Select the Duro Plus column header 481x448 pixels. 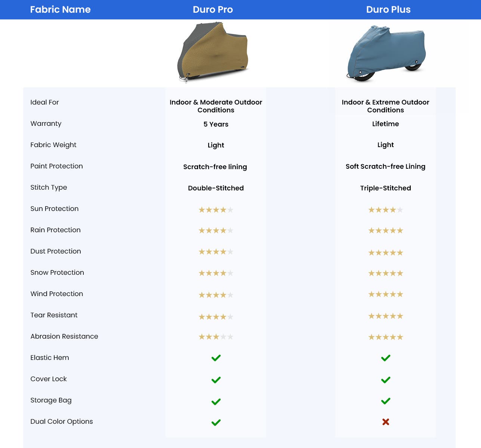pos(388,10)
